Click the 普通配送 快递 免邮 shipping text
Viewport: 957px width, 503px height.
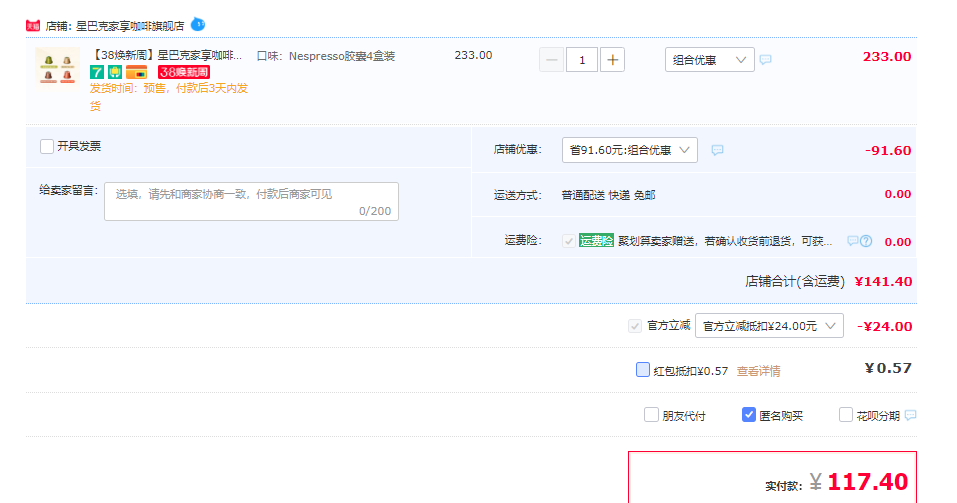[x=609, y=195]
